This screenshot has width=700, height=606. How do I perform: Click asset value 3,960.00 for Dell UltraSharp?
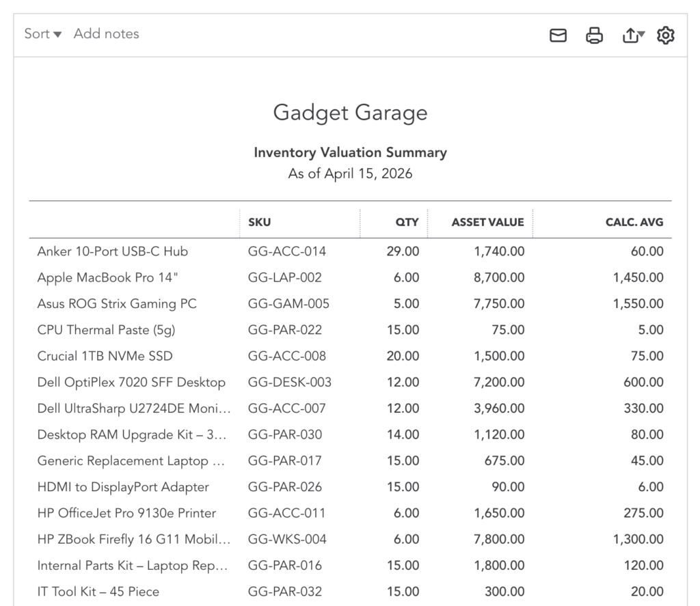pyautogui.click(x=499, y=409)
